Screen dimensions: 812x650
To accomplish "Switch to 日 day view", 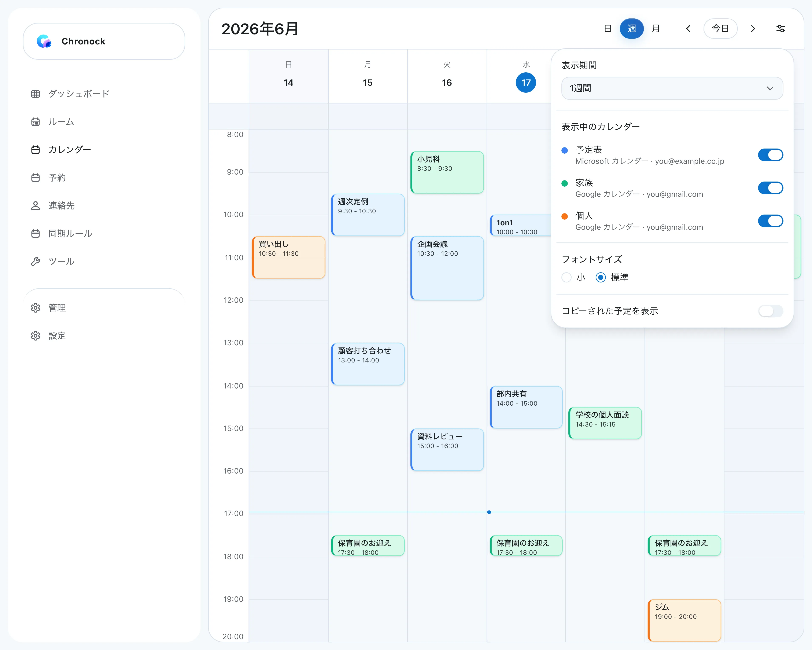I will tap(607, 29).
